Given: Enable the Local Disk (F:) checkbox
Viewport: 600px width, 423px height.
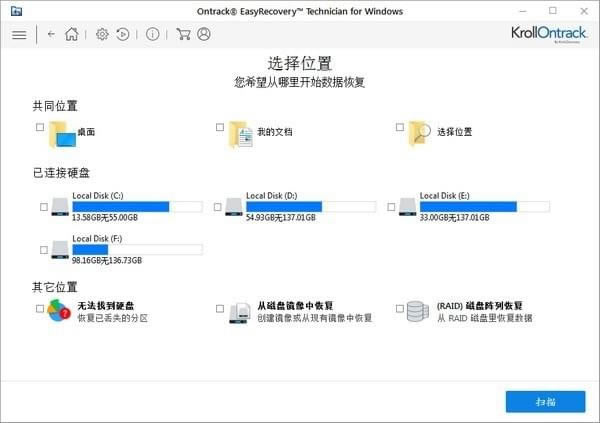Looking at the screenshot, I should (43, 250).
